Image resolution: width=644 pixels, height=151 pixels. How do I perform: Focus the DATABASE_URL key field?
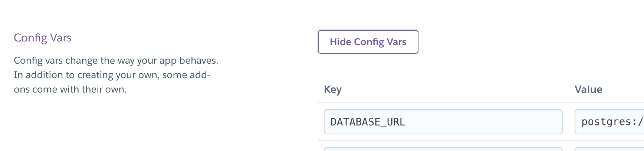click(443, 122)
